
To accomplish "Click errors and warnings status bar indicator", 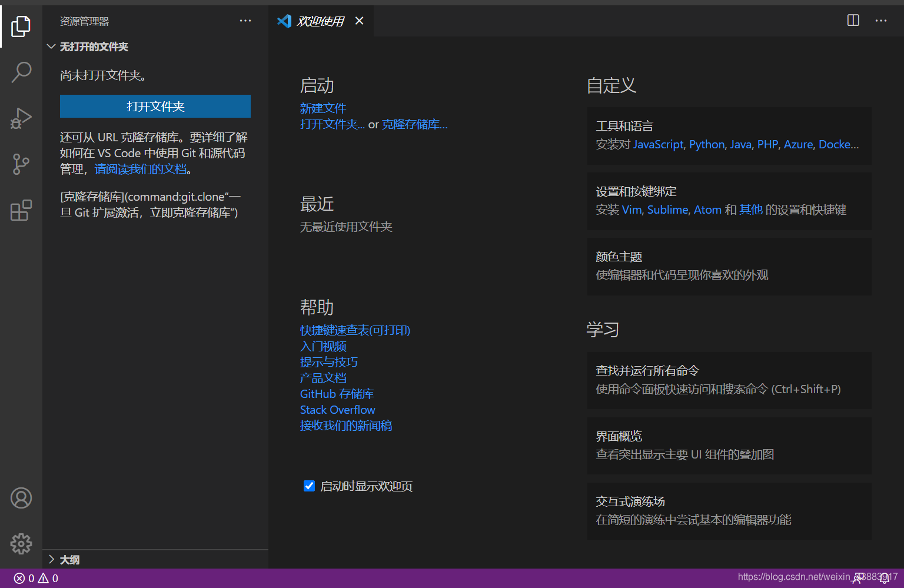I will (36, 579).
